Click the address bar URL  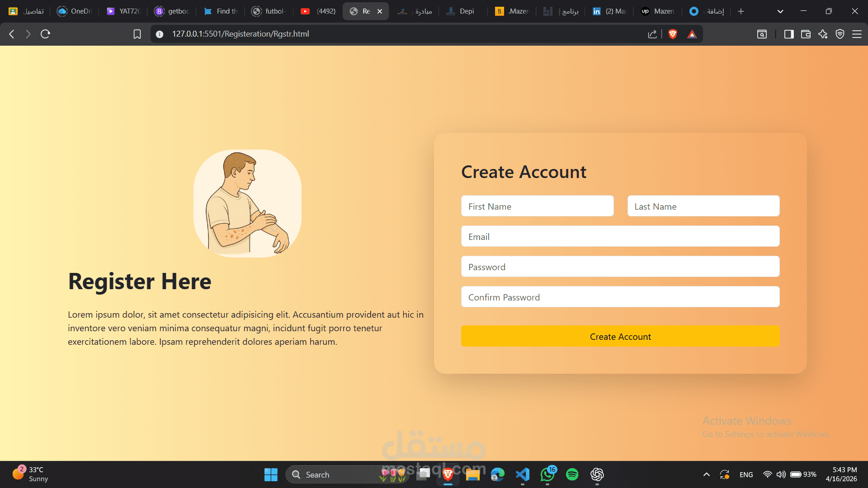241,34
